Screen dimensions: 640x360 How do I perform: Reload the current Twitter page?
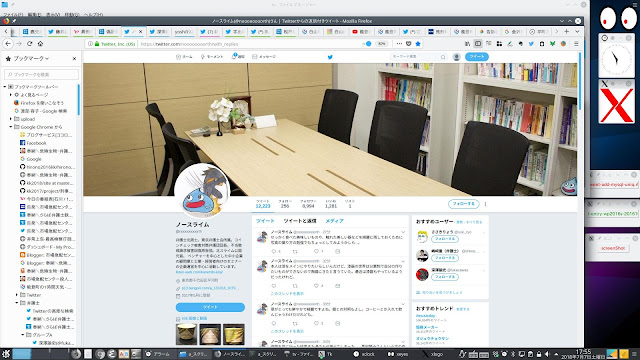pos(29,44)
